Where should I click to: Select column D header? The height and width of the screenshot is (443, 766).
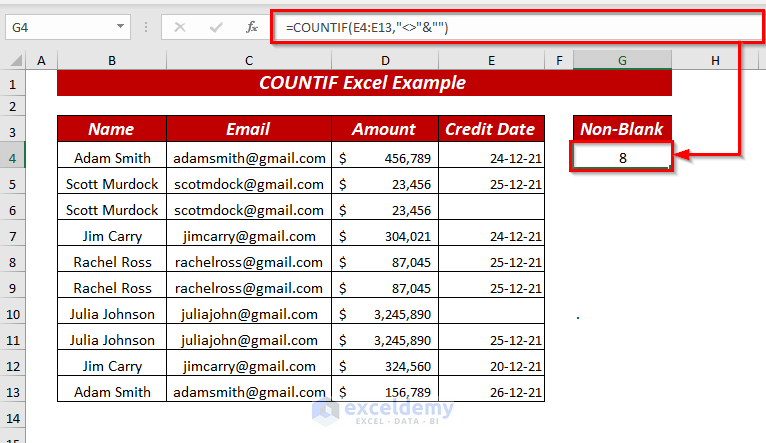[385, 61]
